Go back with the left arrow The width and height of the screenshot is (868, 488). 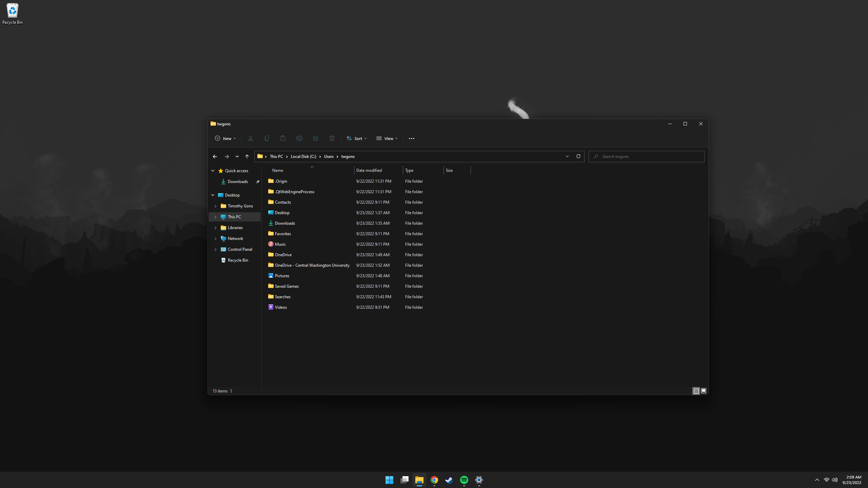coord(215,157)
